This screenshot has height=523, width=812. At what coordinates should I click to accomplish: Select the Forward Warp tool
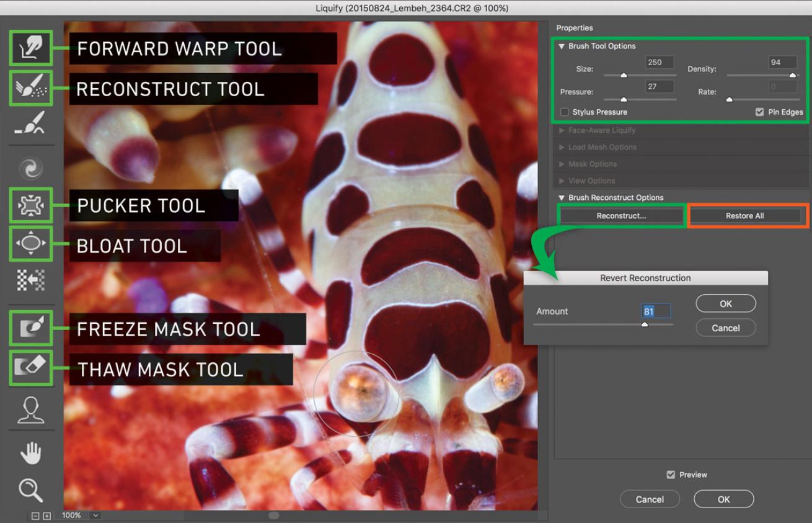click(30, 48)
